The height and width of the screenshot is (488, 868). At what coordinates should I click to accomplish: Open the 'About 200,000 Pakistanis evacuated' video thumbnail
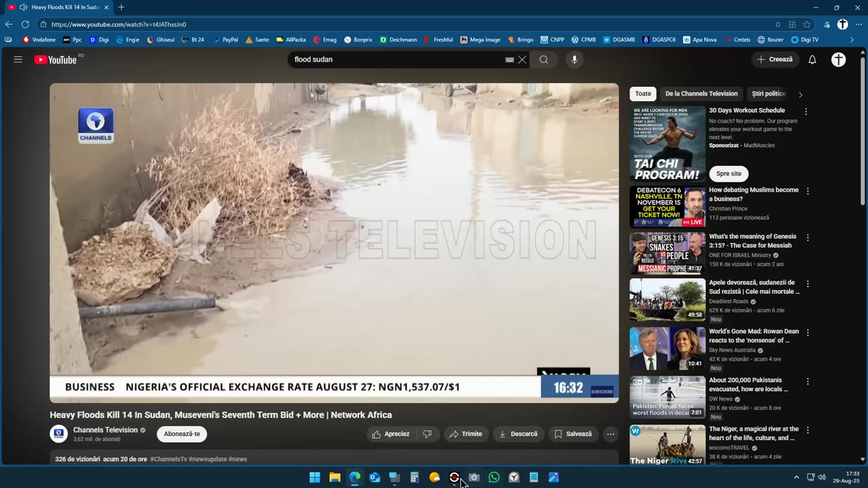coord(667,397)
